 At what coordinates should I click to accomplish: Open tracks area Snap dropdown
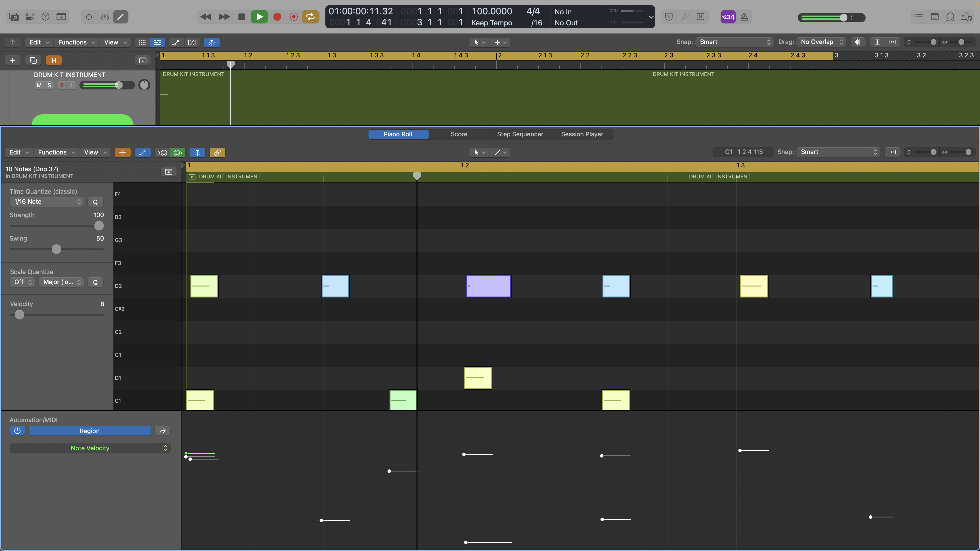pyautogui.click(x=734, y=42)
